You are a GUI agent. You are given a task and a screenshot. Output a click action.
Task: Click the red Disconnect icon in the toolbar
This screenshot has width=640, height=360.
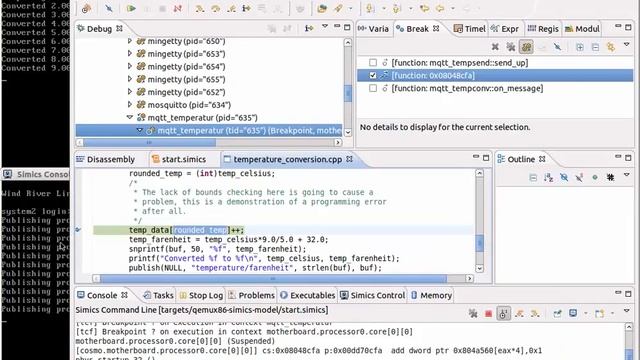(178, 8)
